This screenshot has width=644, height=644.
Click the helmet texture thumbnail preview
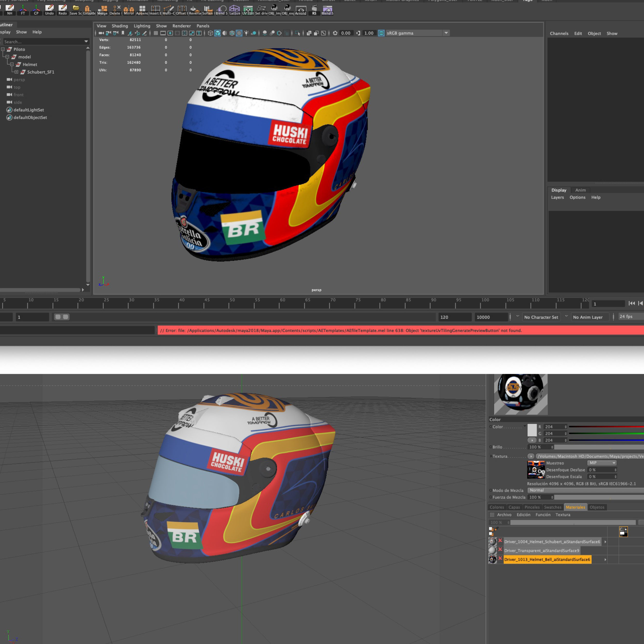pyautogui.click(x=536, y=470)
